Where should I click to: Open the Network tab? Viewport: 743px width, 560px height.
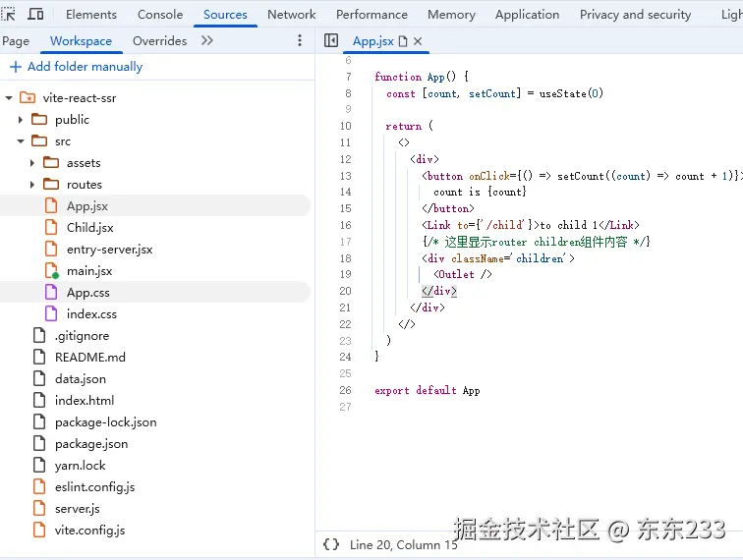click(x=292, y=15)
